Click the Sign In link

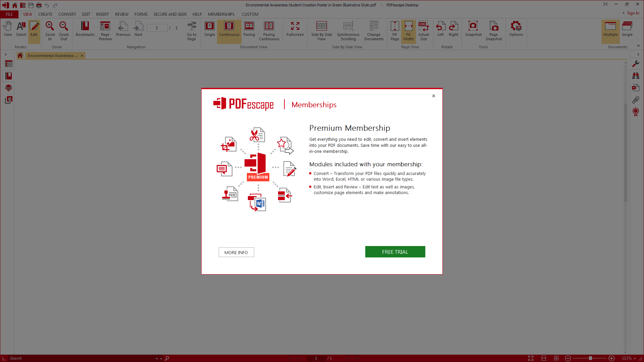pyautogui.click(x=633, y=13)
